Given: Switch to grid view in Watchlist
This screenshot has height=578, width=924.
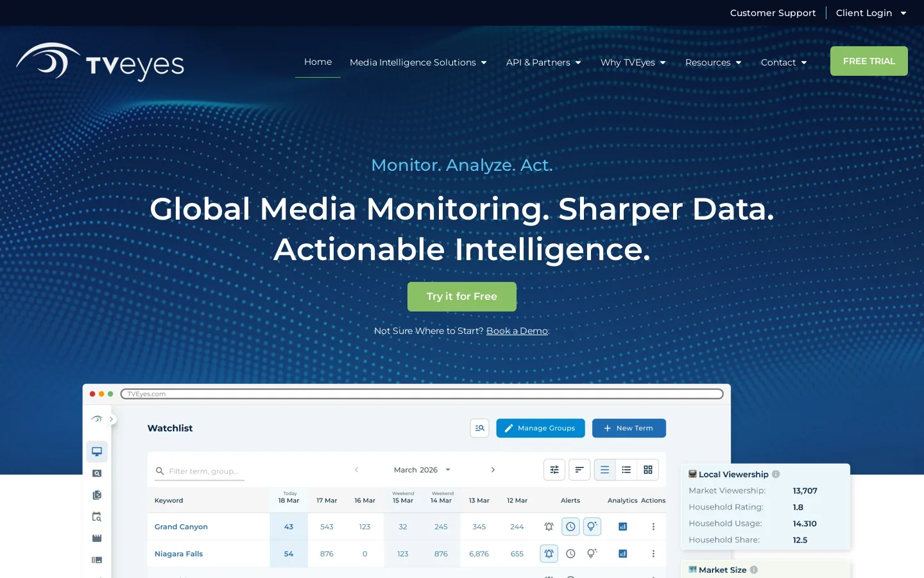Looking at the screenshot, I should point(648,470).
